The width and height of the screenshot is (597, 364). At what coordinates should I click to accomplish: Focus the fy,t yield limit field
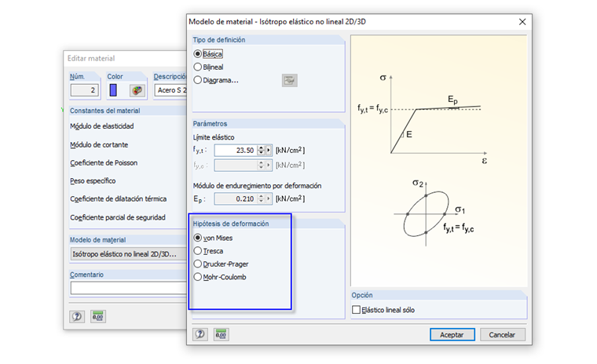[x=236, y=151]
